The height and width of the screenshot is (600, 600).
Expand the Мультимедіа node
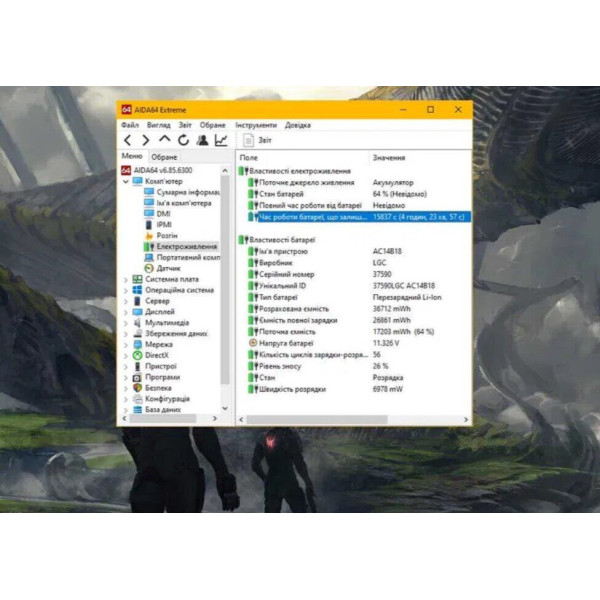click(126, 323)
